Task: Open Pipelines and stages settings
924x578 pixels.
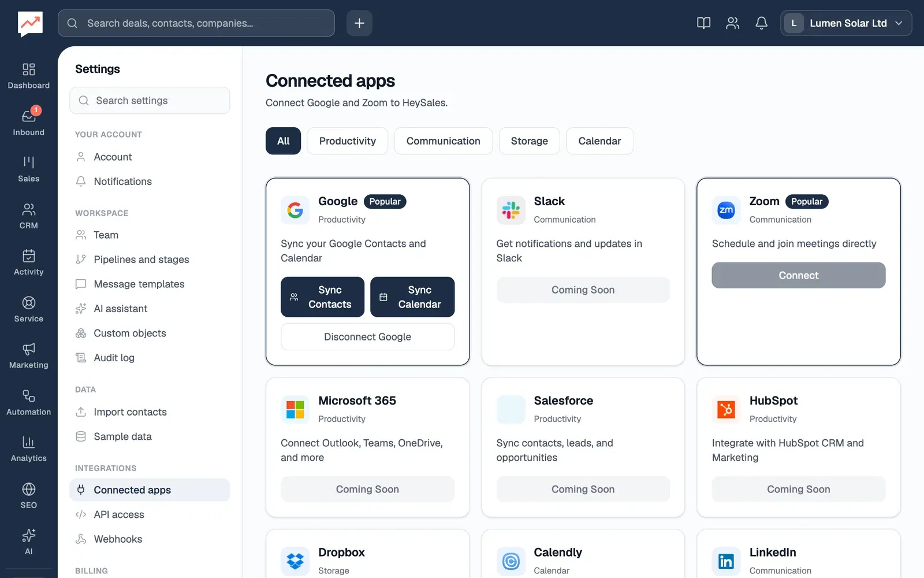Action: 150,260
